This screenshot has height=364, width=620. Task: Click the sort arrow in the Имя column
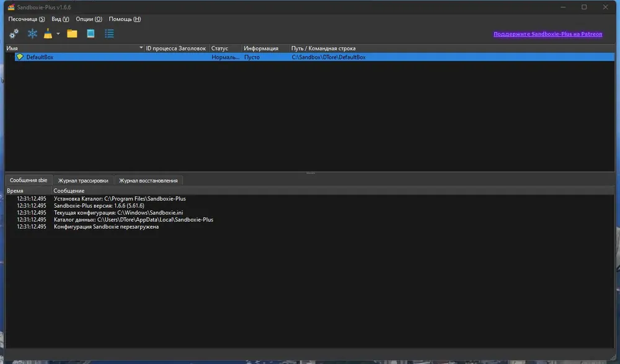[x=141, y=48]
